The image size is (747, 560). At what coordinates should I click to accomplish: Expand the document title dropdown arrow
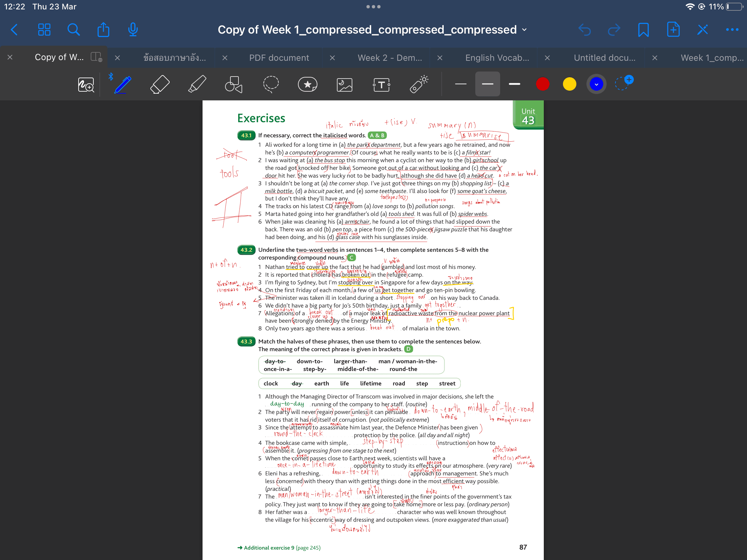(524, 30)
